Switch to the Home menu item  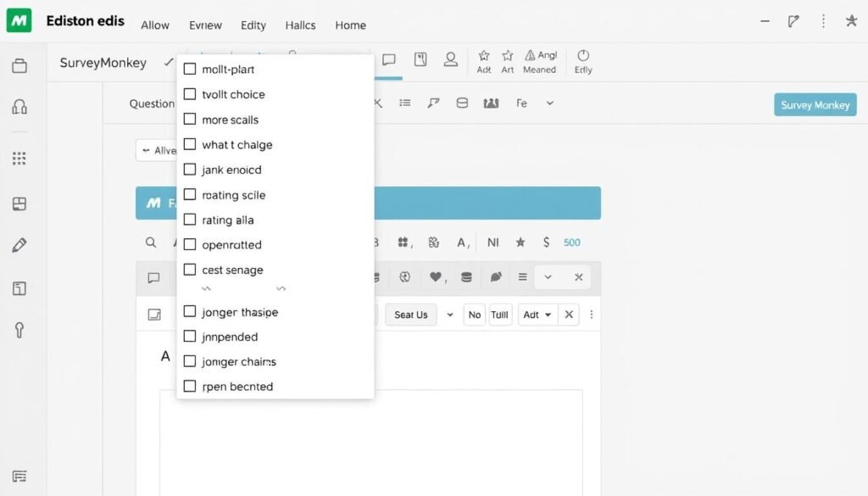350,25
